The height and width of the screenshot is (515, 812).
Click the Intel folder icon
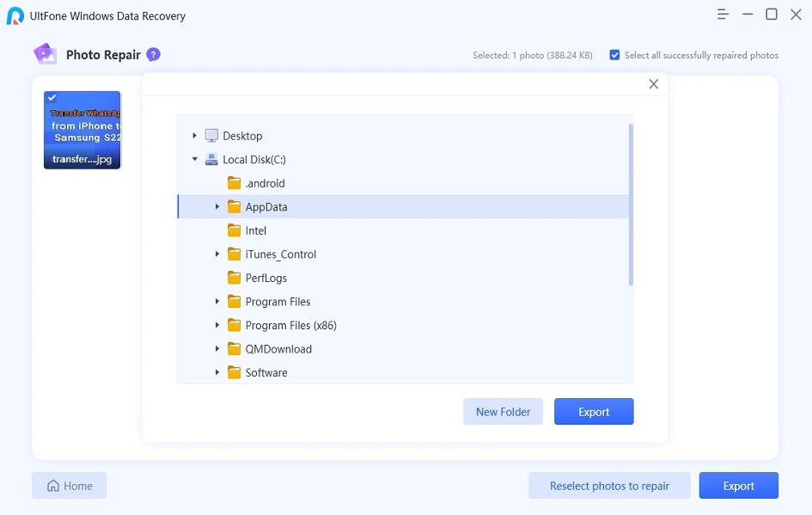[234, 230]
